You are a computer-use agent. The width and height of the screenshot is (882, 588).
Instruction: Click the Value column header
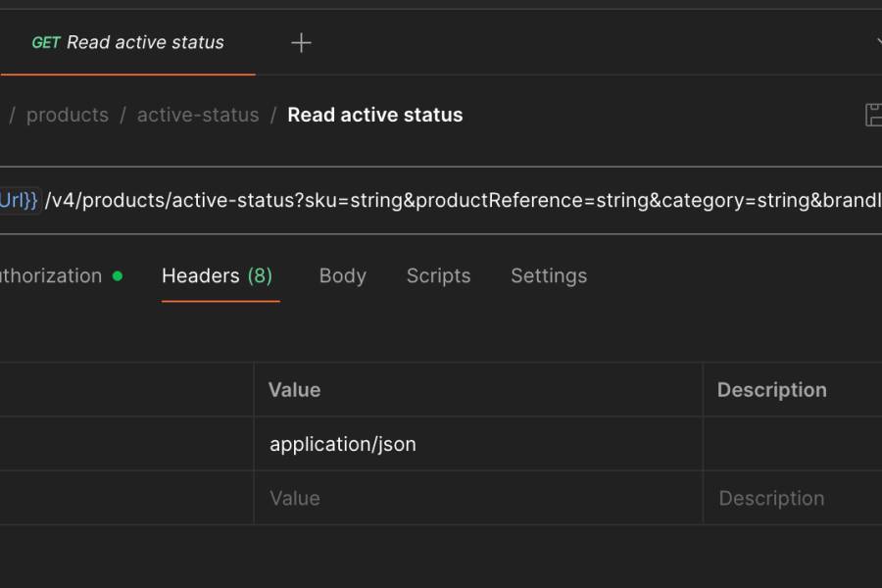294,389
